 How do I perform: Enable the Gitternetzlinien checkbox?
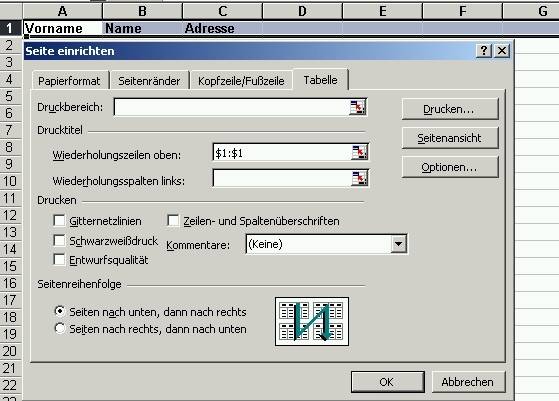(x=59, y=221)
